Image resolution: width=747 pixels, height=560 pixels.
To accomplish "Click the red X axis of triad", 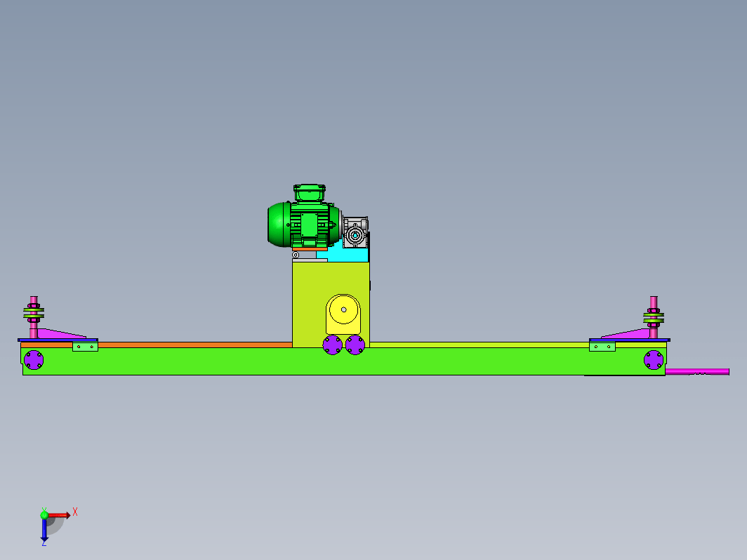I will point(59,515).
